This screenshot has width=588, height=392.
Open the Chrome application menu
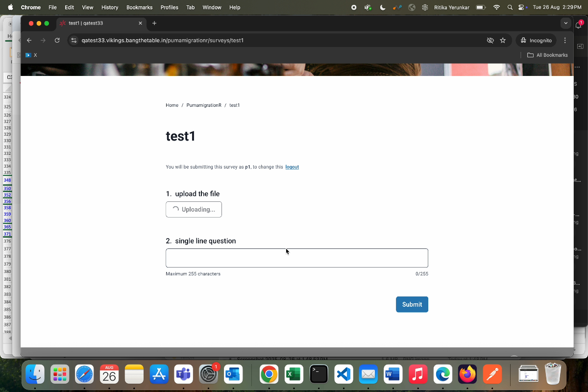[x=31, y=7]
